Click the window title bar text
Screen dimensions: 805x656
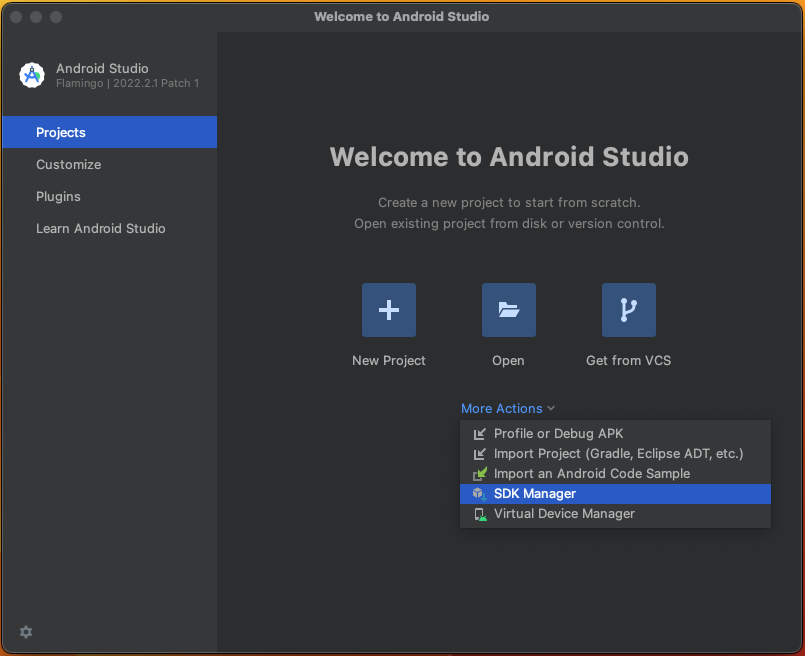click(401, 16)
